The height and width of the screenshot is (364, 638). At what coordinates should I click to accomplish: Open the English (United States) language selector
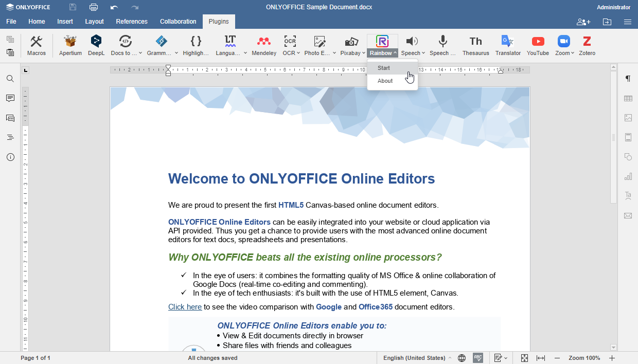tap(417, 358)
